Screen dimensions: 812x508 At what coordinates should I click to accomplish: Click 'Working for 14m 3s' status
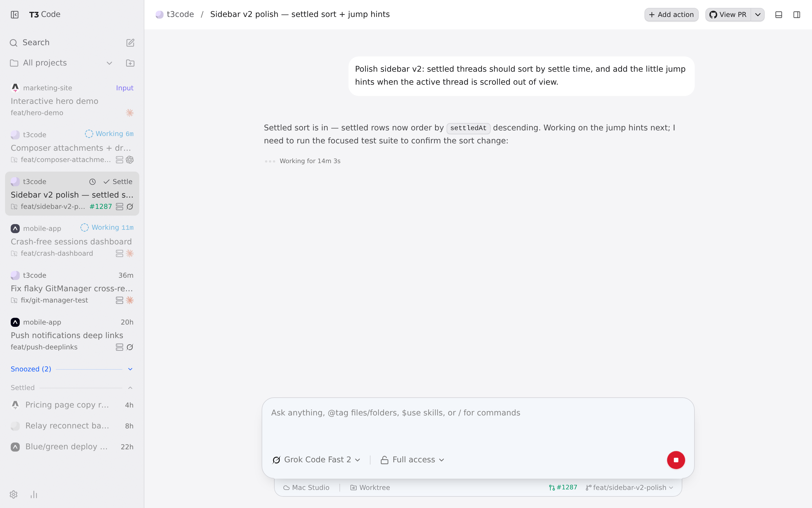(x=310, y=161)
